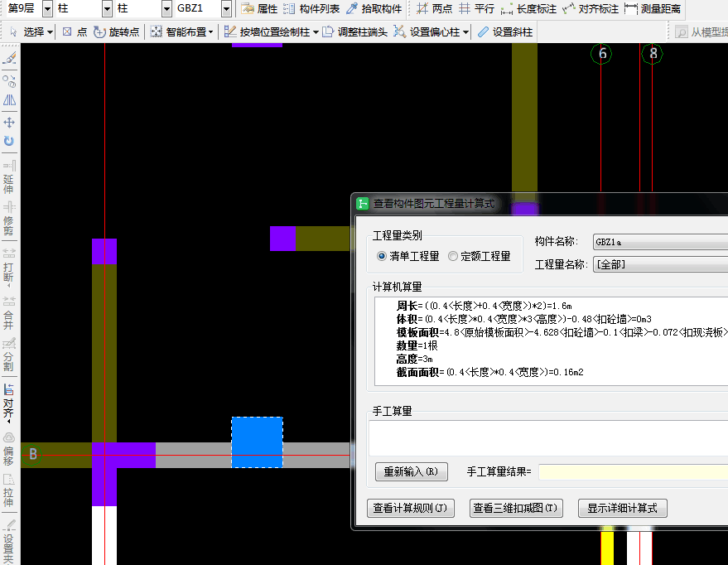The image size is (728, 565).
Task: Click the 查看三维扣减图(T) button
Action: click(x=516, y=509)
